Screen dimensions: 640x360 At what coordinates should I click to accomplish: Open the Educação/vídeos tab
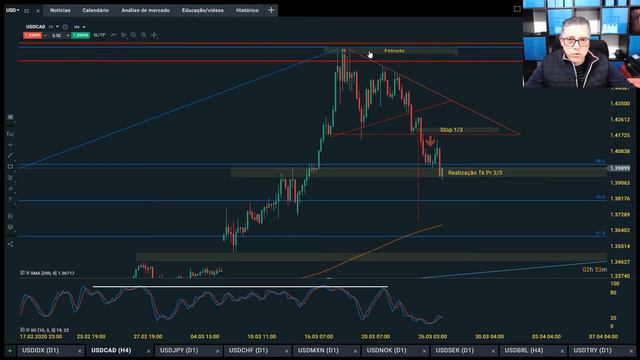point(203,10)
